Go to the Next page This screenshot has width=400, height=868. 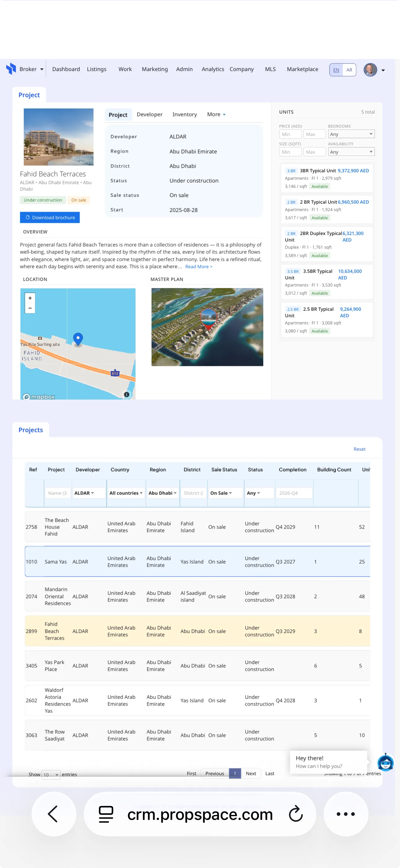(x=251, y=773)
